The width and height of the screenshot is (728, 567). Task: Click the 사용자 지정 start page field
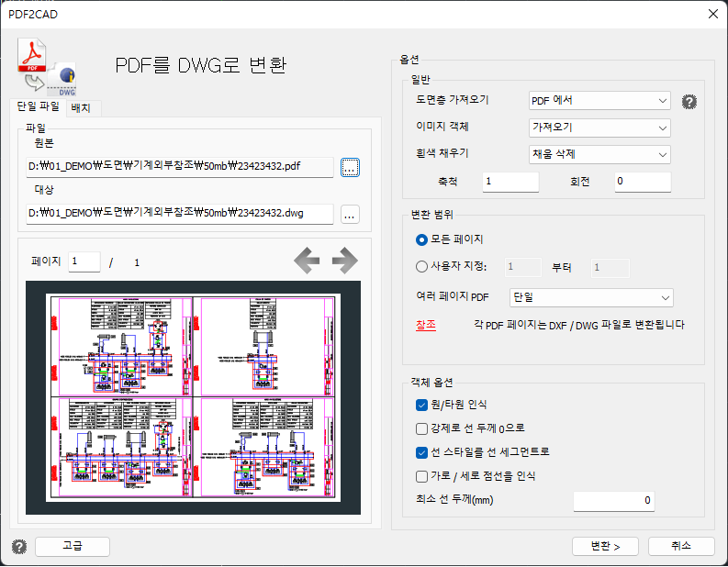[523, 268]
